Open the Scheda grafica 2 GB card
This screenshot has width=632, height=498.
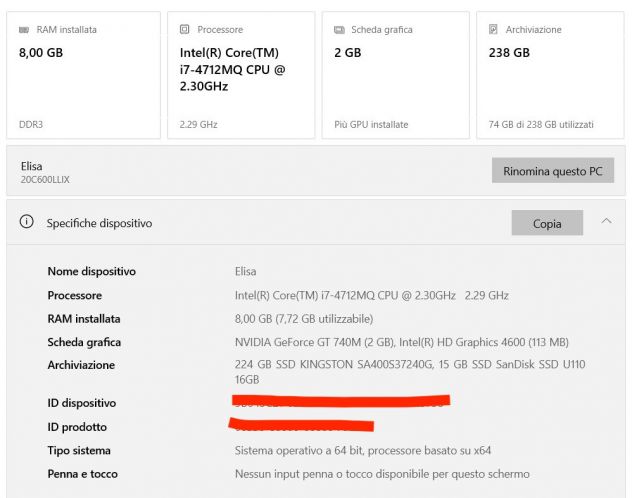[395, 75]
